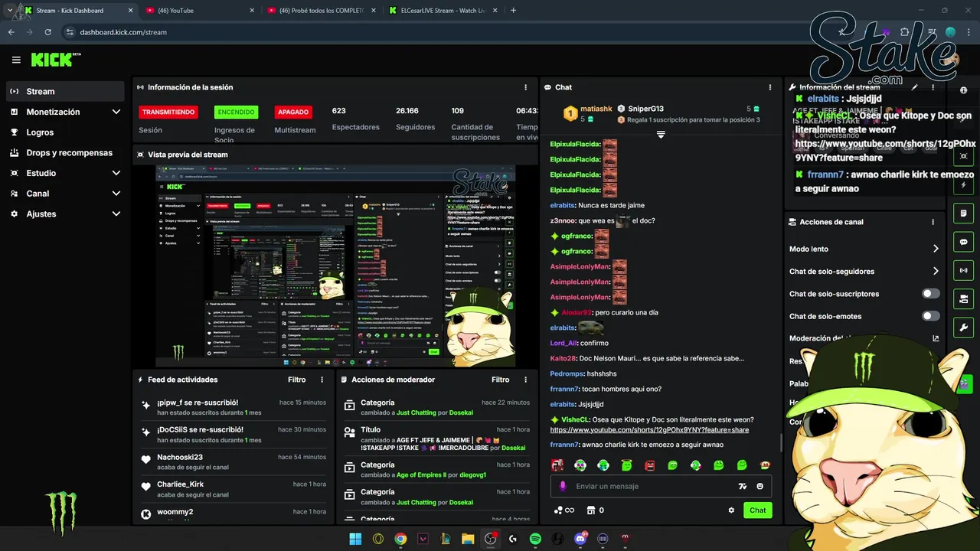980x551 pixels.
Task: Open Modo lento settings chevron
Action: pyautogui.click(x=936, y=249)
